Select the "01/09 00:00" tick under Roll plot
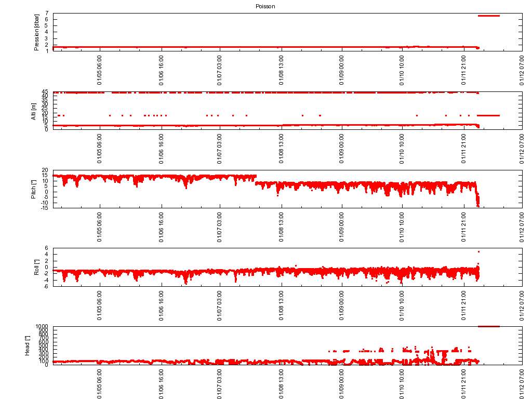 (341, 307)
